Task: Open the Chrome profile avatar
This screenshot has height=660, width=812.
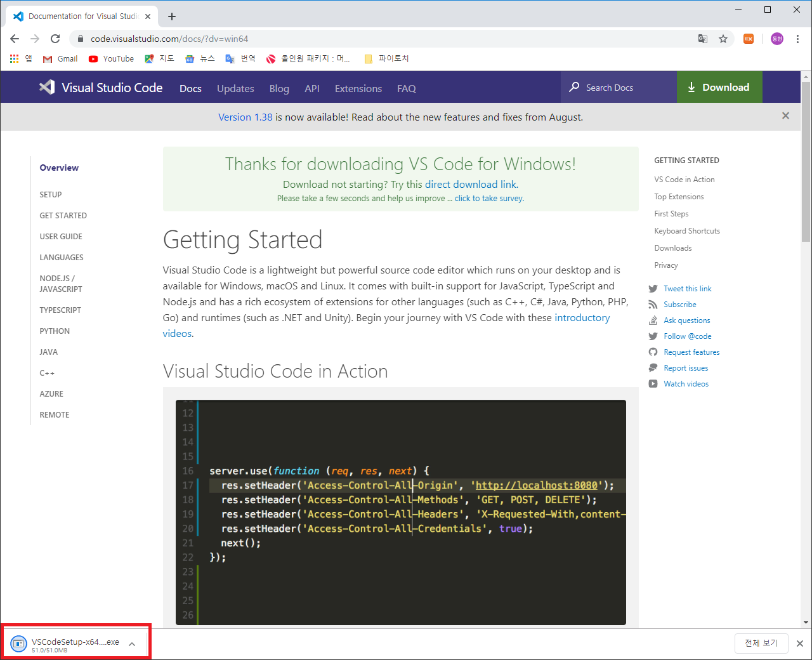Action: tap(777, 39)
